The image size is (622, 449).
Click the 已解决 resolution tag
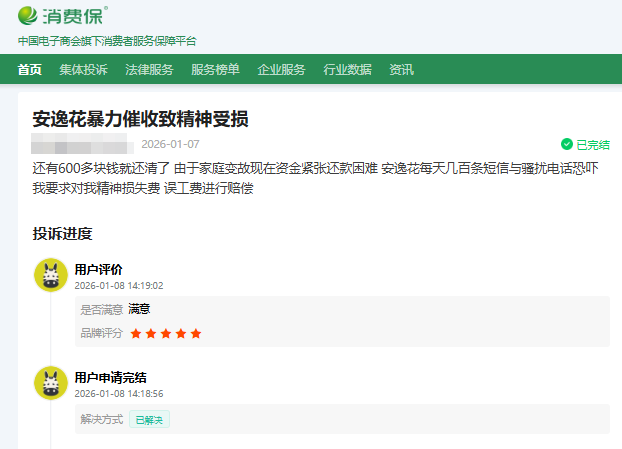coord(149,419)
